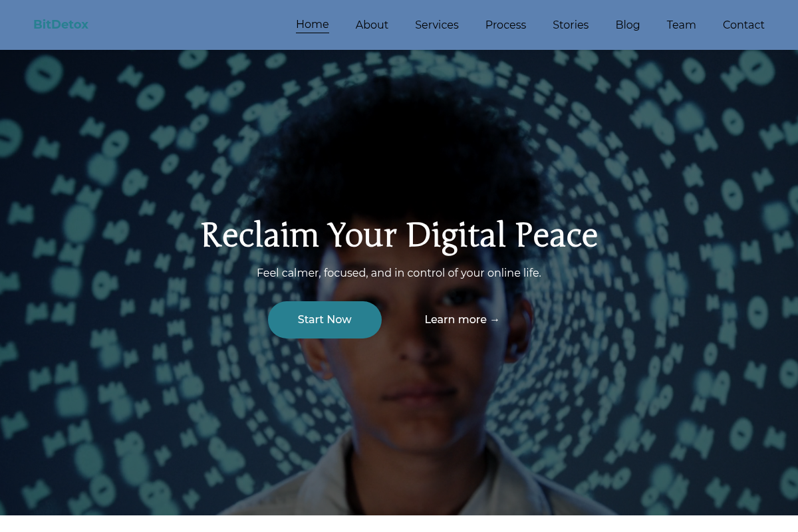798x532 pixels.
Task: Open the Home nav link
Action: click(313, 25)
